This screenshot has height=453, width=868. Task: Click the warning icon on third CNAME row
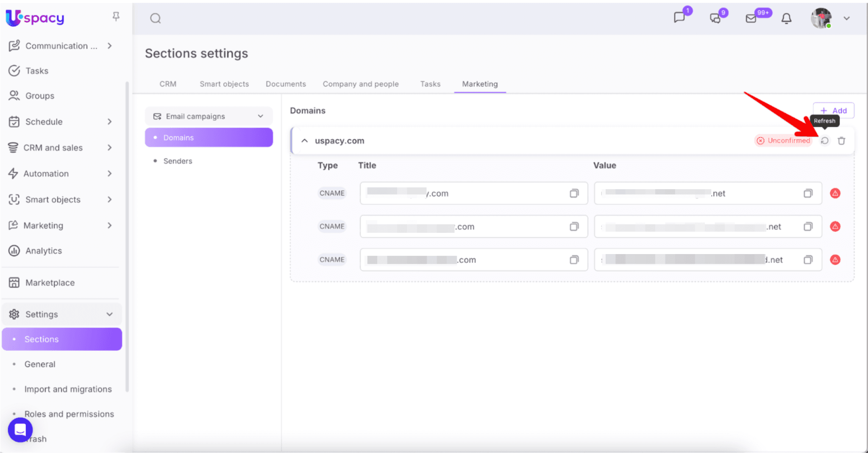pos(835,260)
